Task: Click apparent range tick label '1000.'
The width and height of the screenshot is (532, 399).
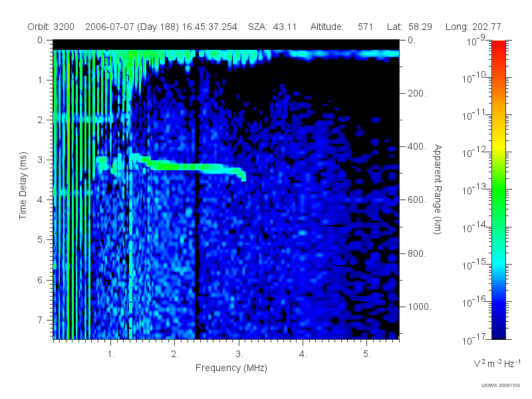Action: point(420,307)
